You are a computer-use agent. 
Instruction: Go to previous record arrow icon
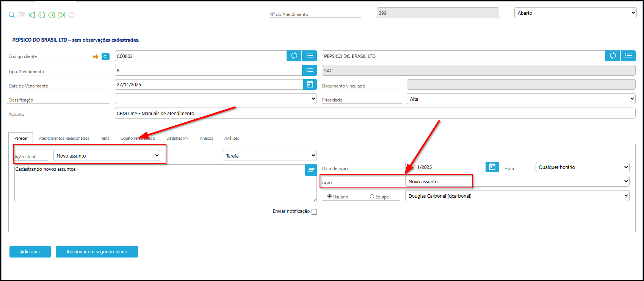click(x=42, y=15)
